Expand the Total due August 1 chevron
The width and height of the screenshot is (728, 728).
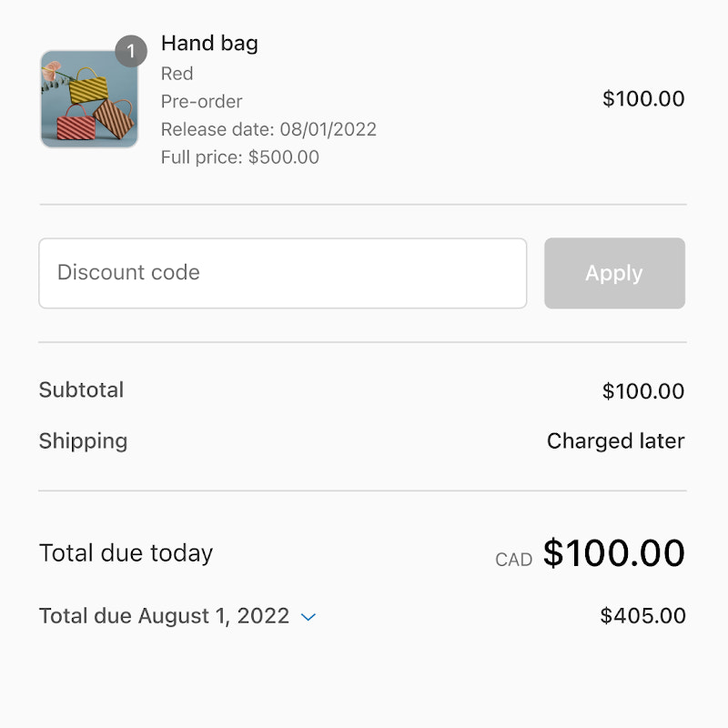tap(308, 617)
